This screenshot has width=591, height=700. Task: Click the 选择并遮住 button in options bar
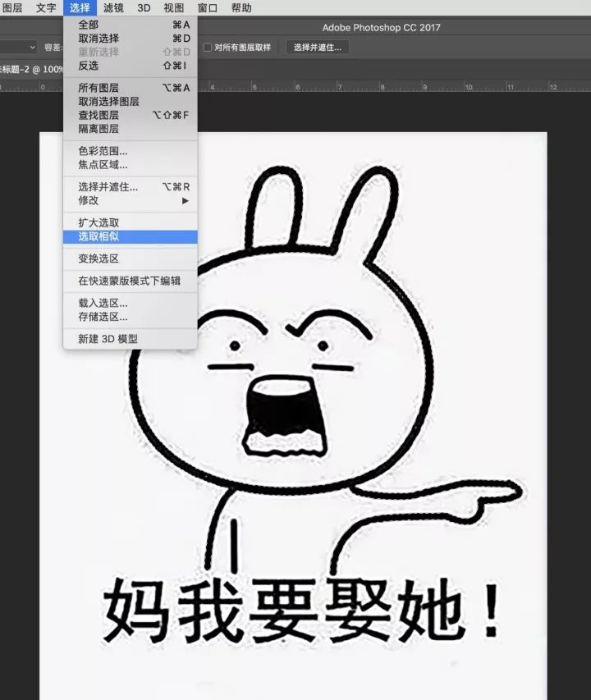pyautogui.click(x=318, y=48)
